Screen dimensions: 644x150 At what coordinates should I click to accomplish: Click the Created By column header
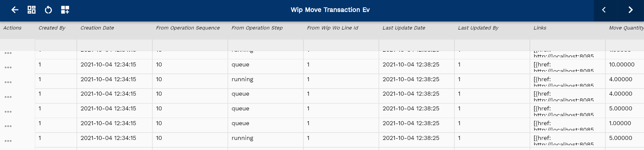click(52, 28)
